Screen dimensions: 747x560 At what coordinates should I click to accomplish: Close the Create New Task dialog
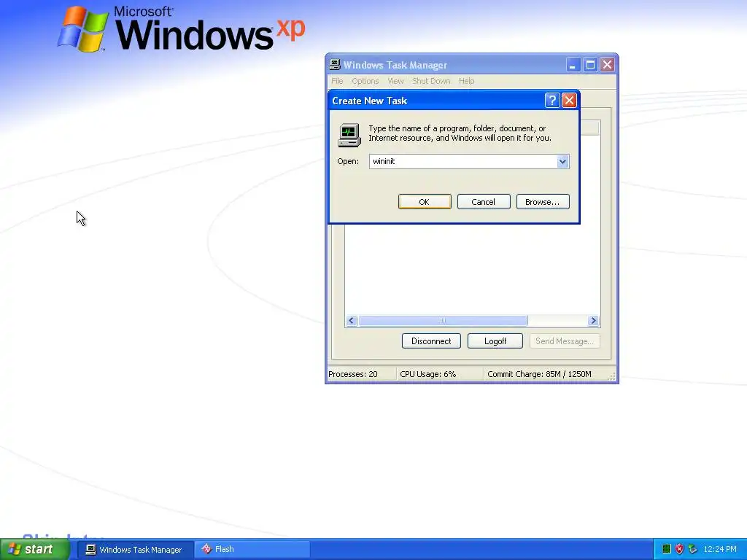[569, 101]
